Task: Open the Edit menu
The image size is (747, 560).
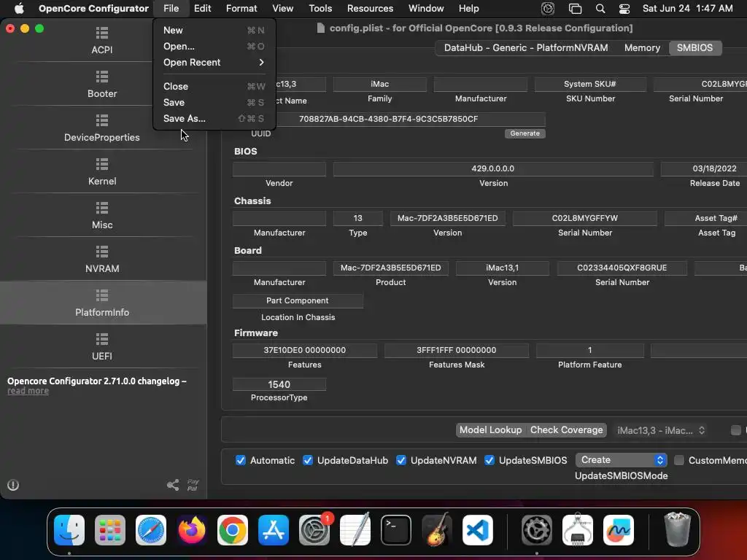Action: click(x=203, y=9)
